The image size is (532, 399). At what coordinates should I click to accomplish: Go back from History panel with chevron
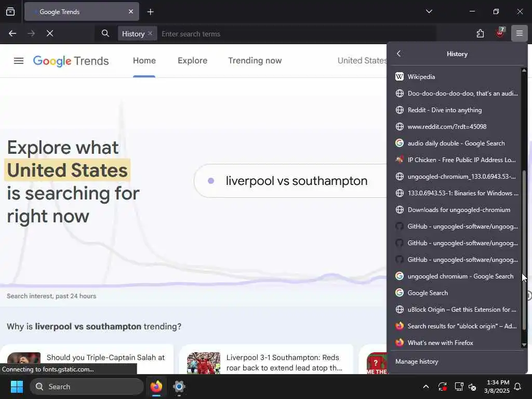[398, 54]
